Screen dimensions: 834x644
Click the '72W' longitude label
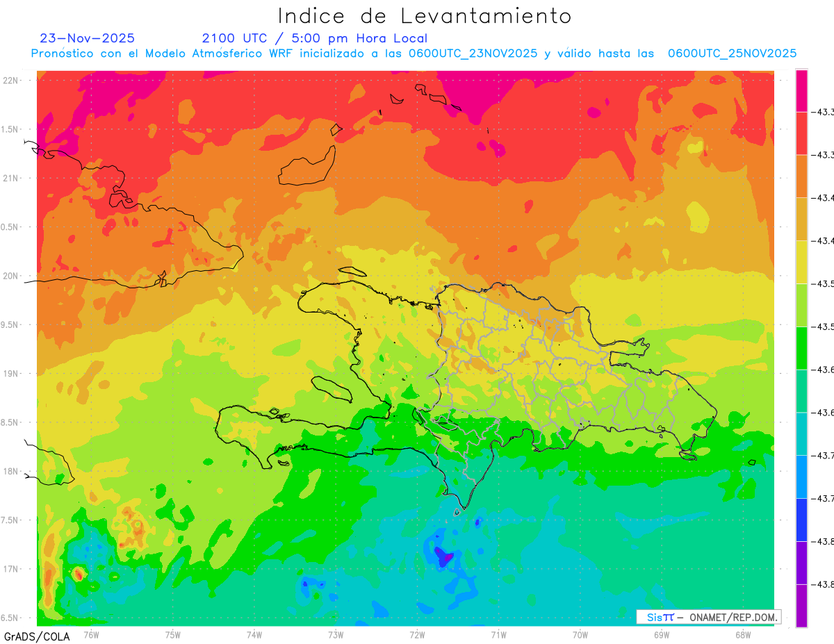click(417, 634)
